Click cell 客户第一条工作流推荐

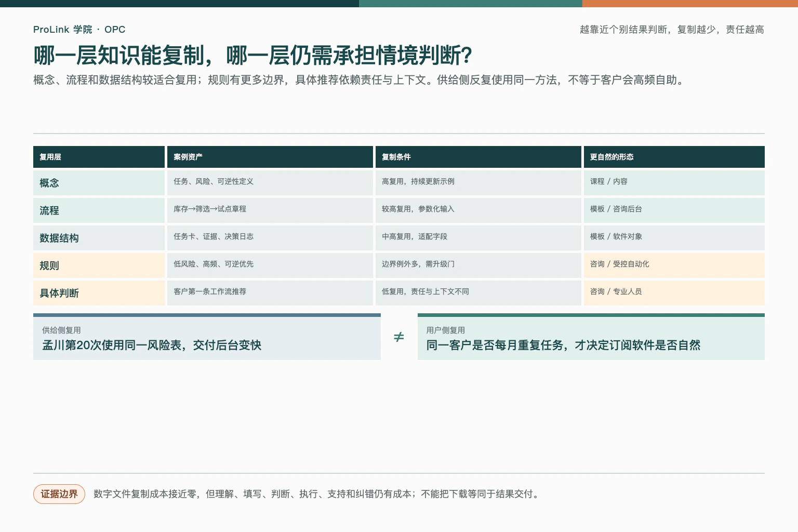pos(270,293)
